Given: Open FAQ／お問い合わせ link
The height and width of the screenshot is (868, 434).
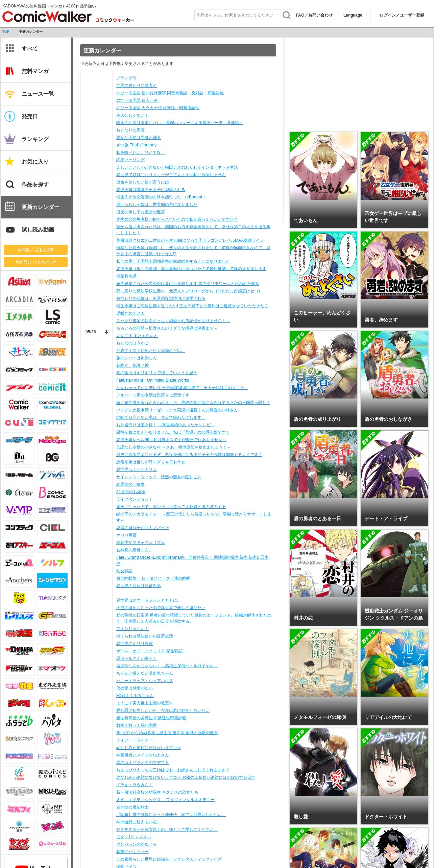Looking at the screenshot, I should click(x=314, y=15).
